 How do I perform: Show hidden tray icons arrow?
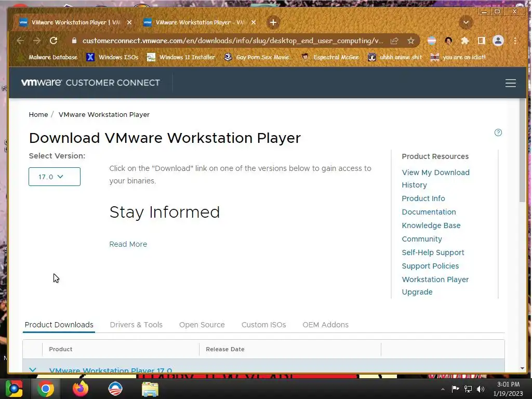click(443, 389)
